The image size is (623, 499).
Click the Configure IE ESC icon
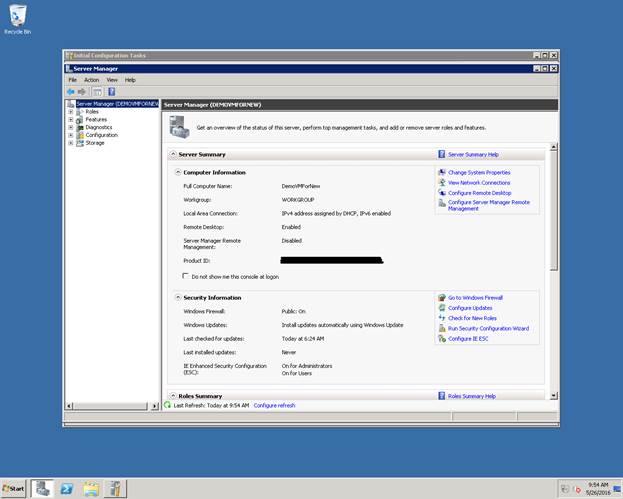(x=442, y=338)
